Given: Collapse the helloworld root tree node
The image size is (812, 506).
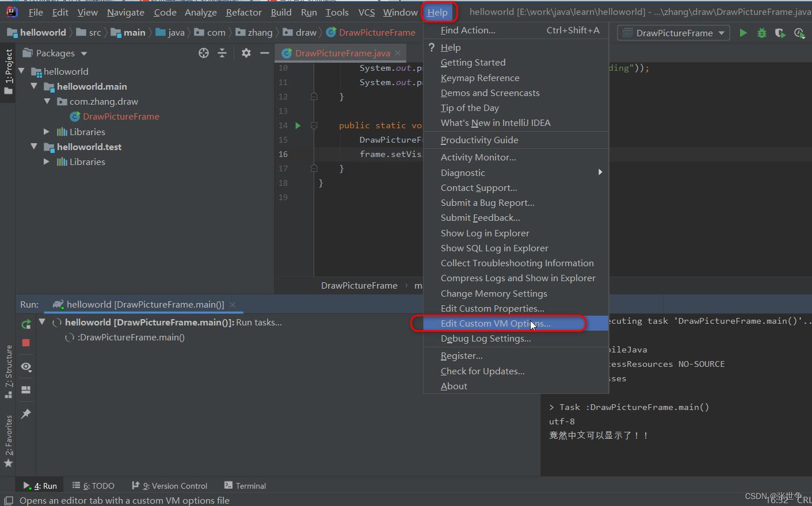Looking at the screenshot, I should 22,71.
